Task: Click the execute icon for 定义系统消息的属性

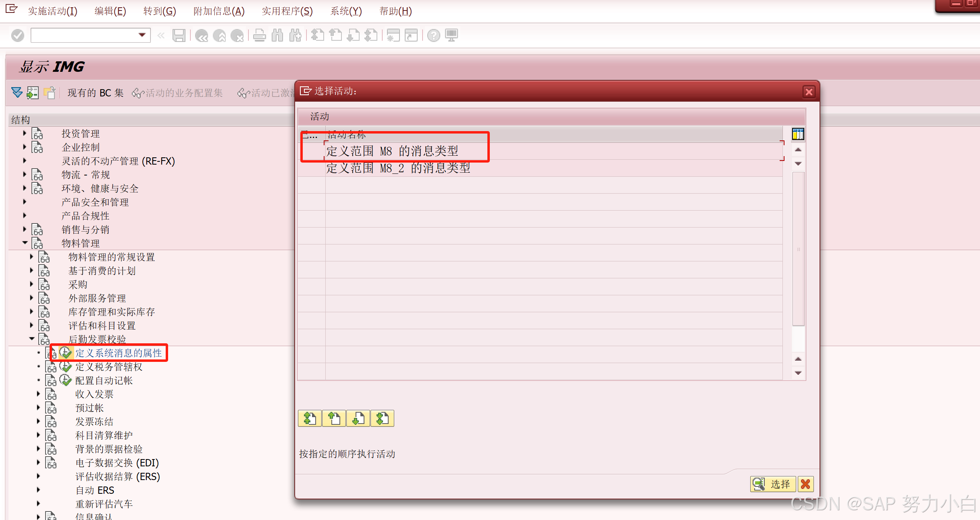Action: [x=66, y=353]
